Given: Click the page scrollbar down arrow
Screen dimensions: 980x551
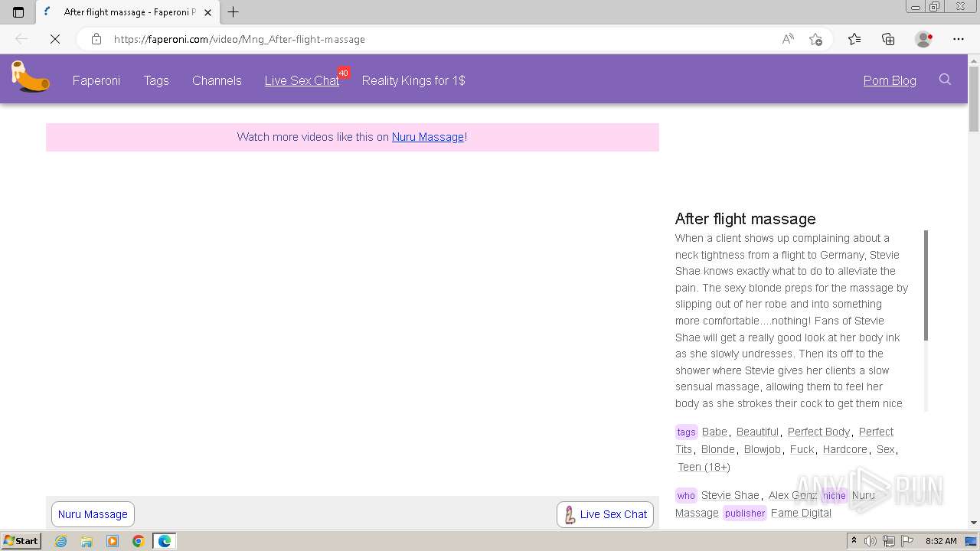Looking at the screenshot, I should pyautogui.click(x=974, y=523).
